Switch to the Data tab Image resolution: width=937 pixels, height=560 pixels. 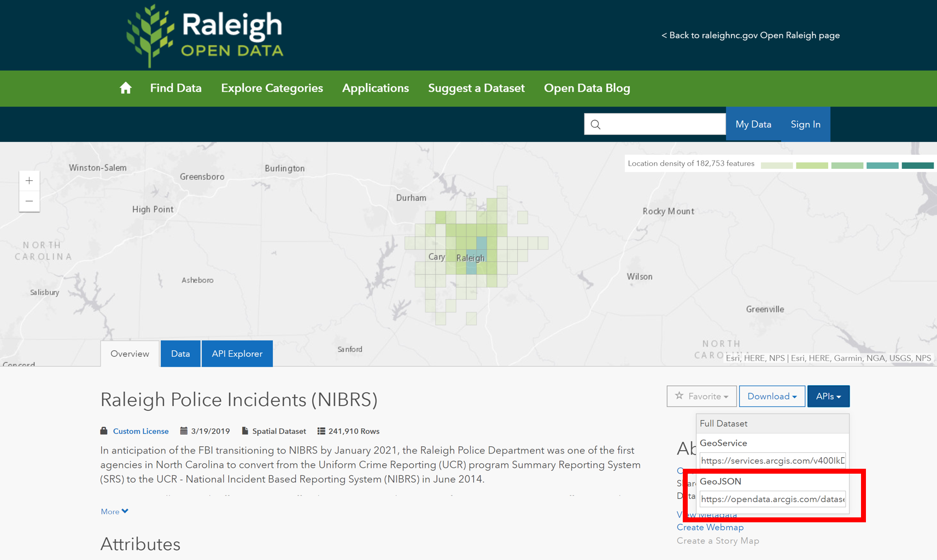pyautogui.click(x=180, y=353)
